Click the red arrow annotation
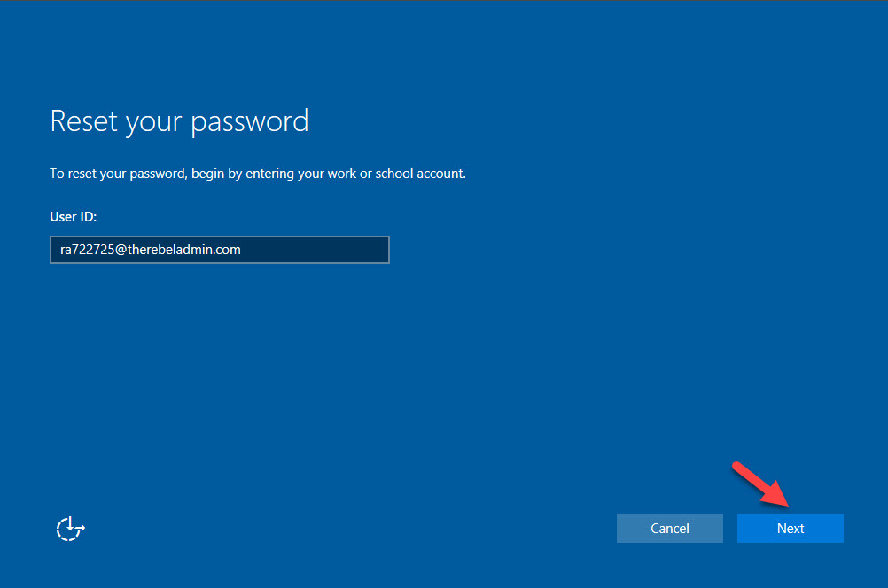Viewport: 888px width, 588px height. pyautogui.click(x=763, y=485)
